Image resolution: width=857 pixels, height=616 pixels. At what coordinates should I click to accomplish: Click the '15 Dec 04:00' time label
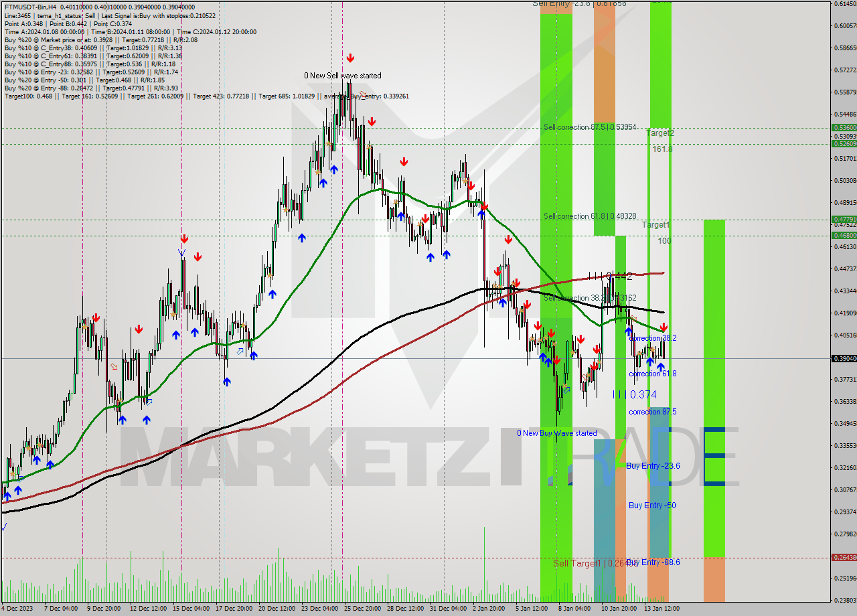click(191, 609)
